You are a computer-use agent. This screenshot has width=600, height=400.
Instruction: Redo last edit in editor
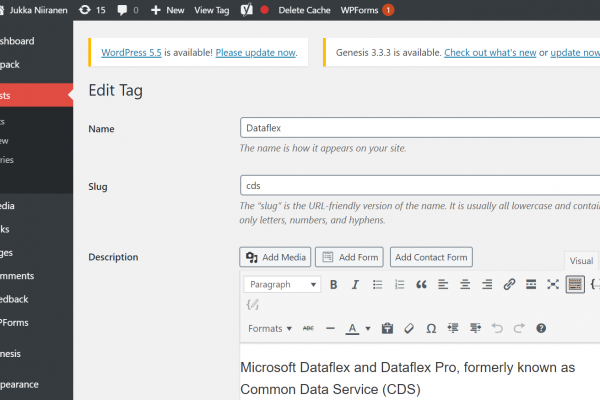pyautogui.click(x=519, y=328)
